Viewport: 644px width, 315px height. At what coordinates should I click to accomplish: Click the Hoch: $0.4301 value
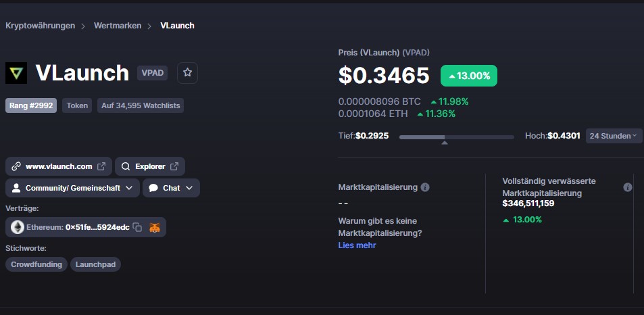(x=552, y=135)
